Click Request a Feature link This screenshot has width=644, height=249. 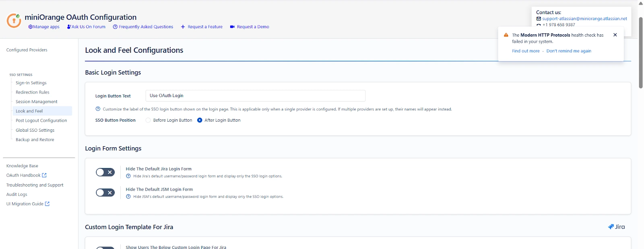coord(202,27)
